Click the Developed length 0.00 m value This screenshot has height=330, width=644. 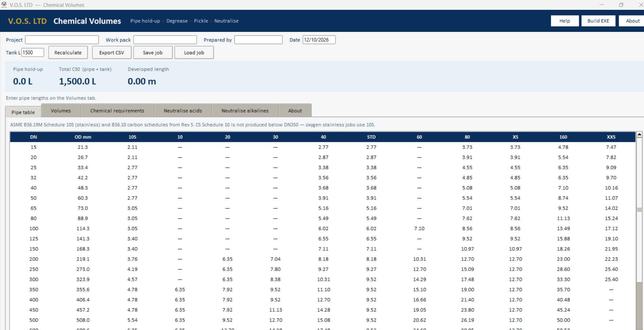pyautogui.click(x=142, y=81)
